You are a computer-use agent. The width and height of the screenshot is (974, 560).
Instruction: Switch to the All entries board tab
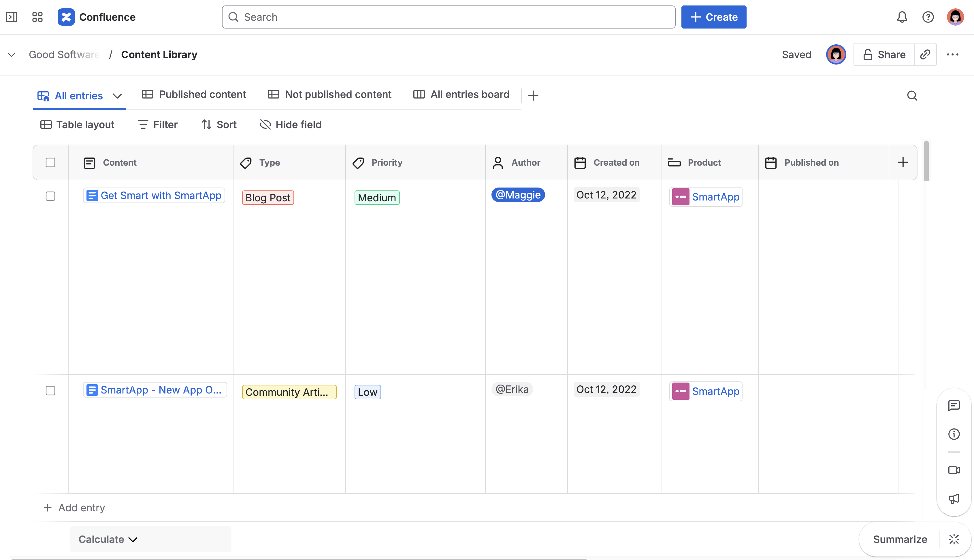[x=461, y=94]
